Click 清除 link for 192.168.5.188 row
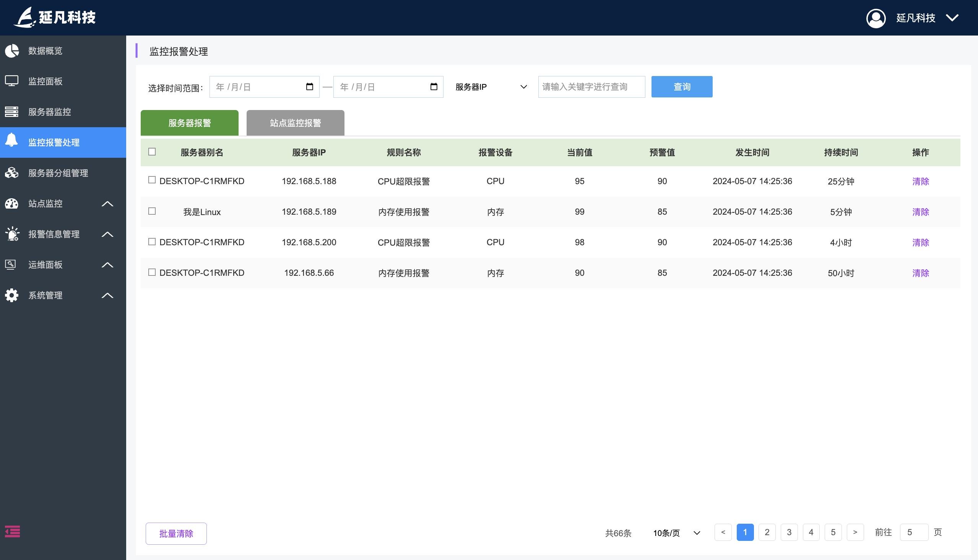This screenshot has width=978, height=560. [x=920, y=181]
